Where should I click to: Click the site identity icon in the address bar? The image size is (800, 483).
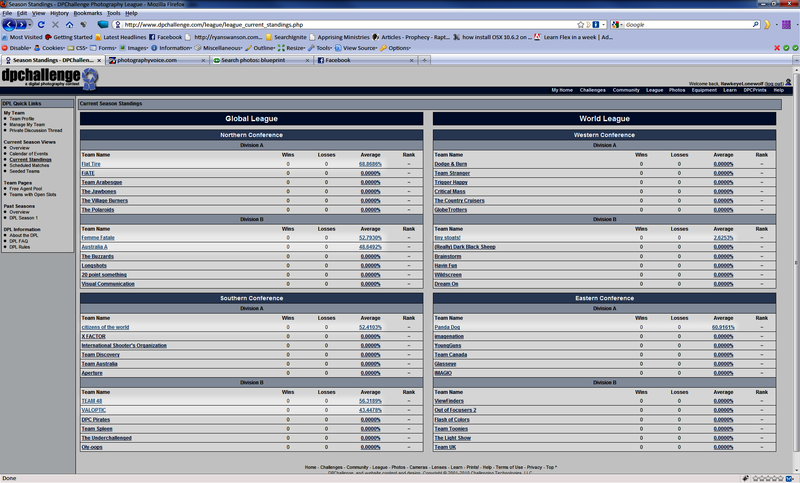tap(118, 24)
